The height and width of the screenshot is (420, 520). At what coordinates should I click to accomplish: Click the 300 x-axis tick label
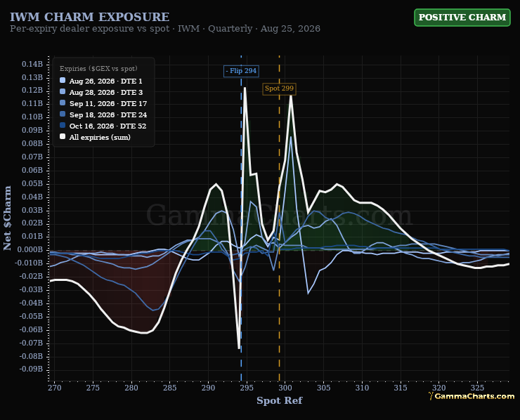285,388
